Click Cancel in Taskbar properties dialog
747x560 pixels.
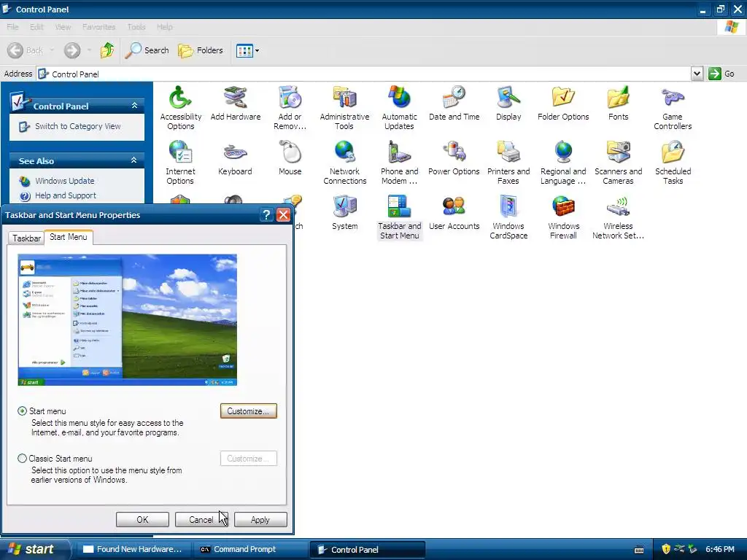201,519
